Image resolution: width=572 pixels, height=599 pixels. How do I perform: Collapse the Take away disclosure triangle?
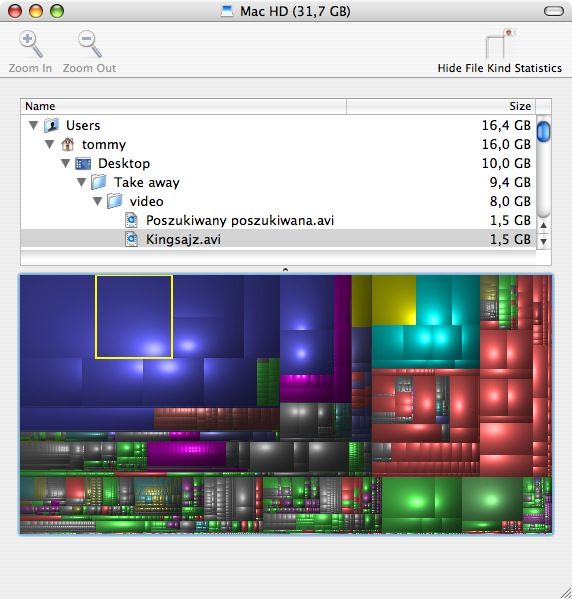(x=82, y=182)
